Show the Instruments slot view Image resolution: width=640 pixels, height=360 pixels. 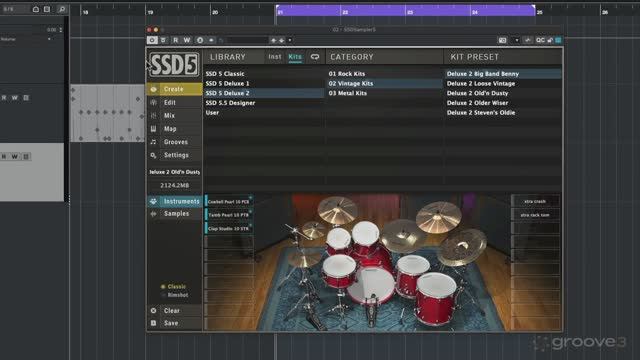click(x=175, y=201)
